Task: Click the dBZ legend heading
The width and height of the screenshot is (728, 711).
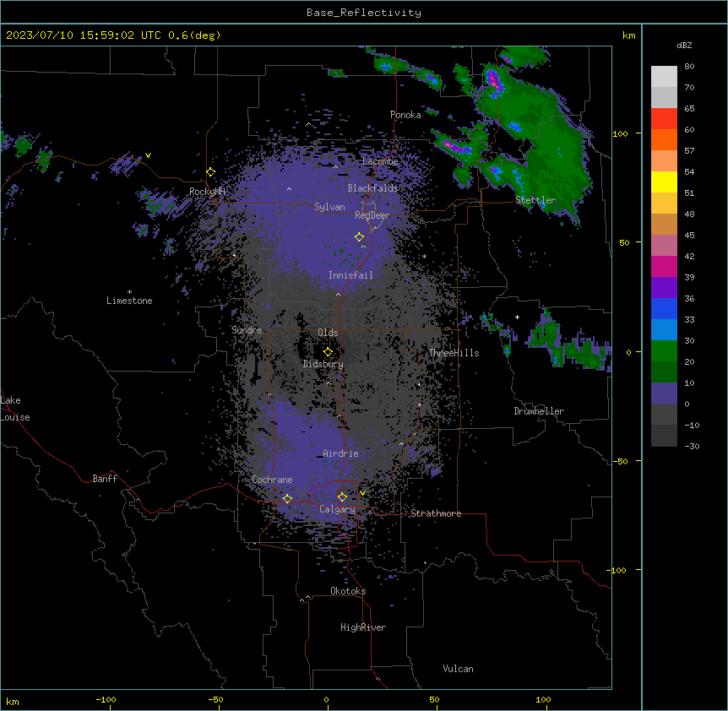Action: tap(684, 46)
